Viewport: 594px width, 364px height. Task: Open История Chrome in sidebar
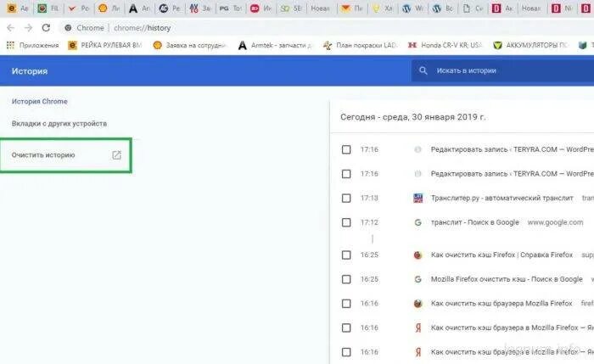39,102
